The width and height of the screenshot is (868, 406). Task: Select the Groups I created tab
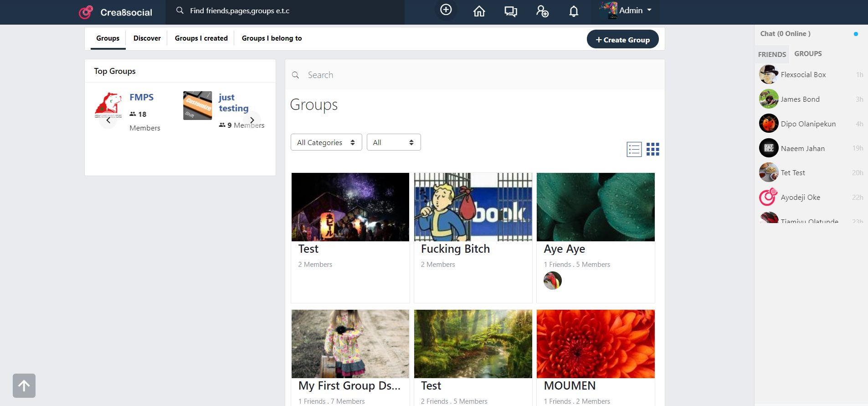[x=201, y=38]
